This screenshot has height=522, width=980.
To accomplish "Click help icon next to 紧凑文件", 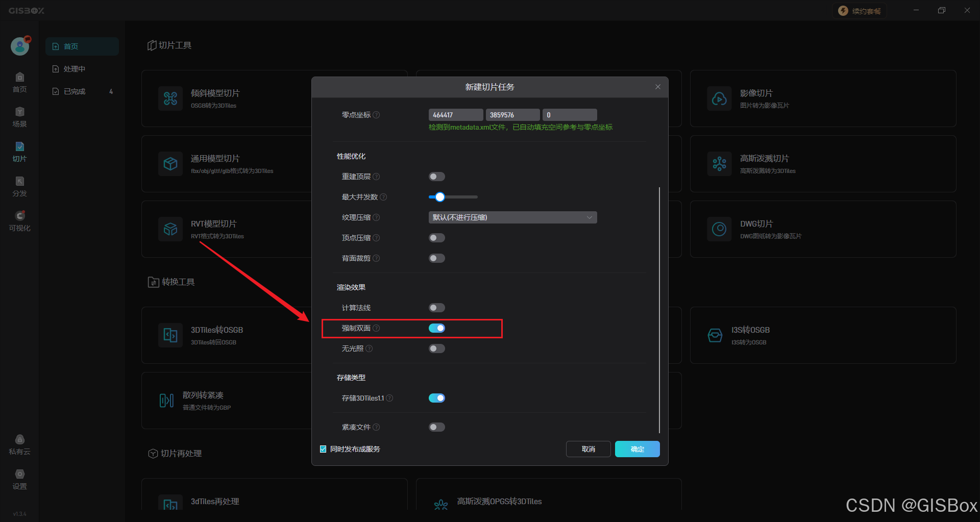I will coord(376,427).
